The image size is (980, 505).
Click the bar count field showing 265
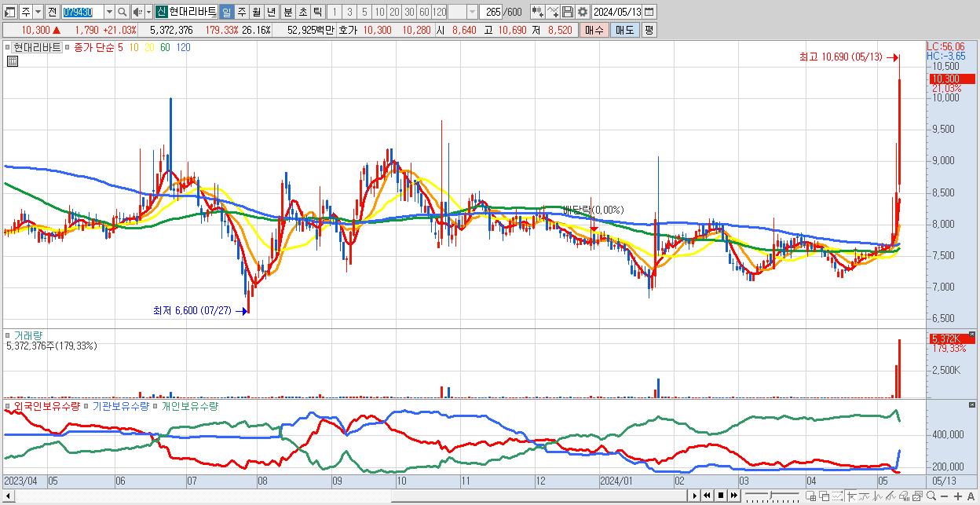[492, 12]
